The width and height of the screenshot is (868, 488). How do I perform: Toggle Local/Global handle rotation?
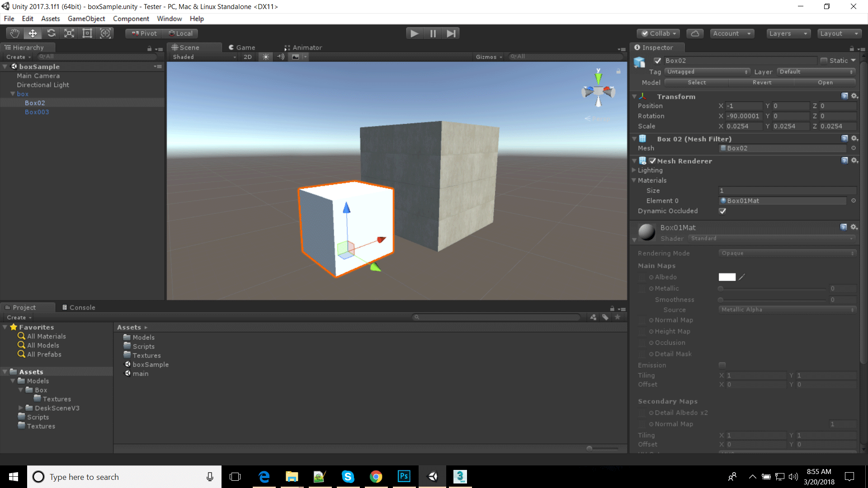click(180, 33)
